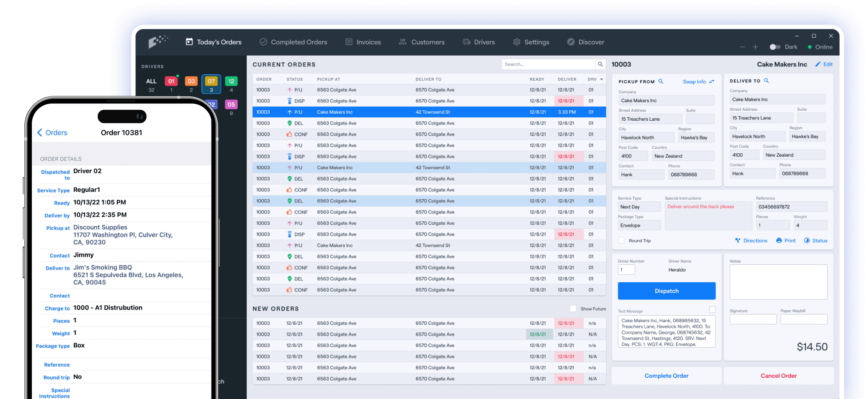This screenshot has height=399, width=868.
Task: Click Cancel Order button
Action: (779, 376)
